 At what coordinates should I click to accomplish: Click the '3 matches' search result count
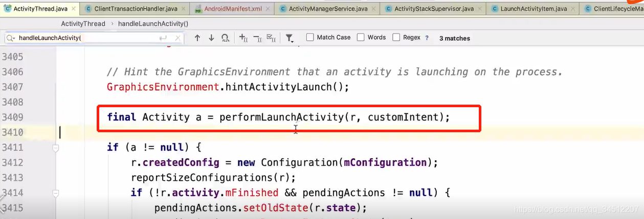click(x=455, y=38)
